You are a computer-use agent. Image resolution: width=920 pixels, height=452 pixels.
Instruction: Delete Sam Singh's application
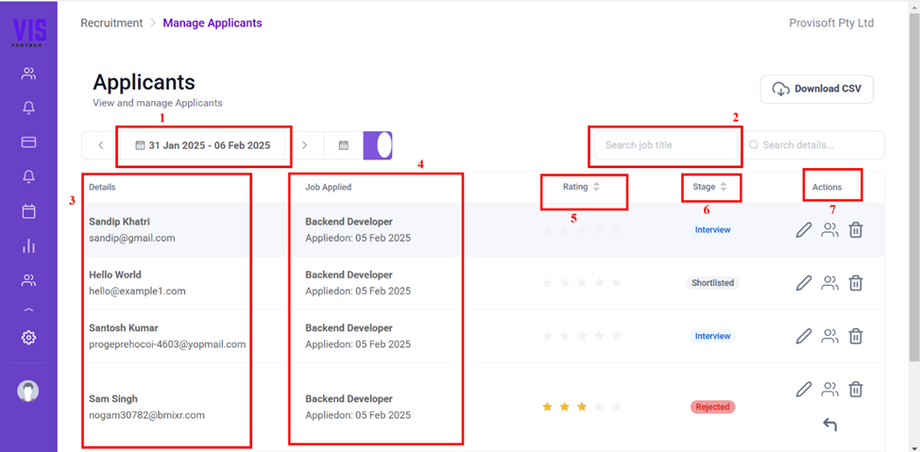pyautogui.click(x=856, y=389)
